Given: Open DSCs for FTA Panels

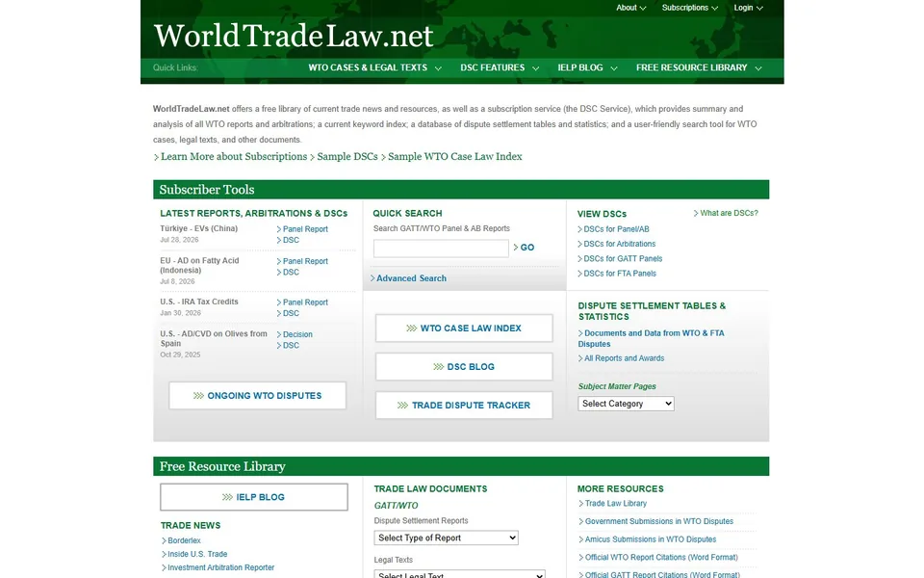Looking at the screenshot, I should [617, 273].
